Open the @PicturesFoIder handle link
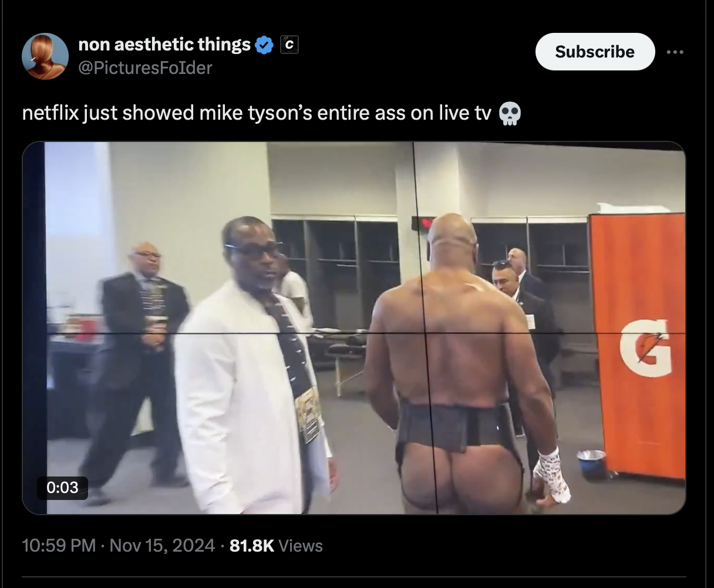714x588 pixels. click(x=145, y=68)
